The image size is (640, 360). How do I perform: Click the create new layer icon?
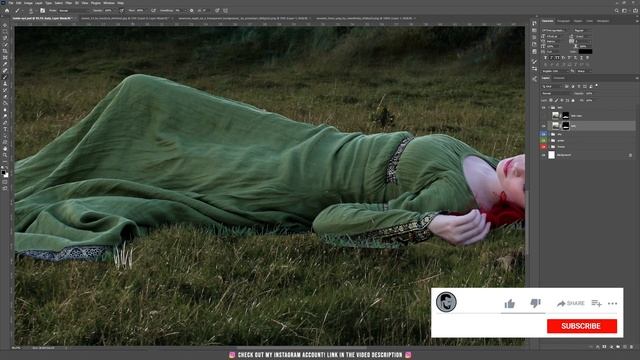(x=625, y=347)
